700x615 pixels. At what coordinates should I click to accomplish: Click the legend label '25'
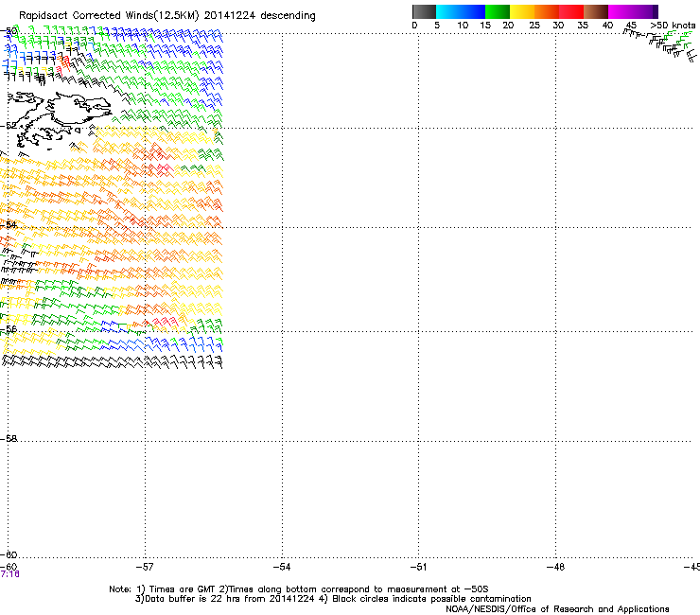tap(534, 25)
